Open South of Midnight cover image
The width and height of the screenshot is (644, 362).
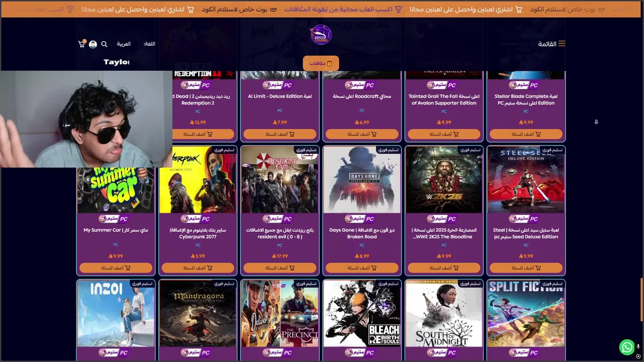point(444,313)
